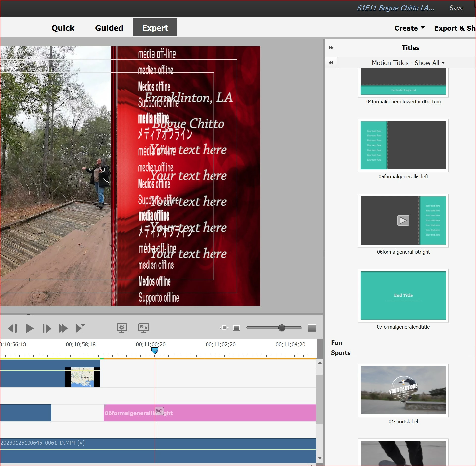Select the 07formalgeneralendtitle thumbnail
The height and width of the screenshot is (466, 476).
(x=403, y=295)
